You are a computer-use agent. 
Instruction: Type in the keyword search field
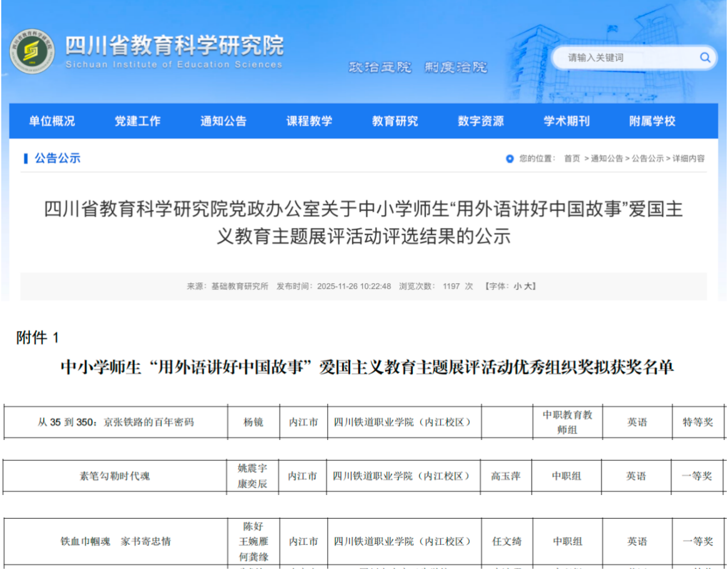click(x=625, y=58)
